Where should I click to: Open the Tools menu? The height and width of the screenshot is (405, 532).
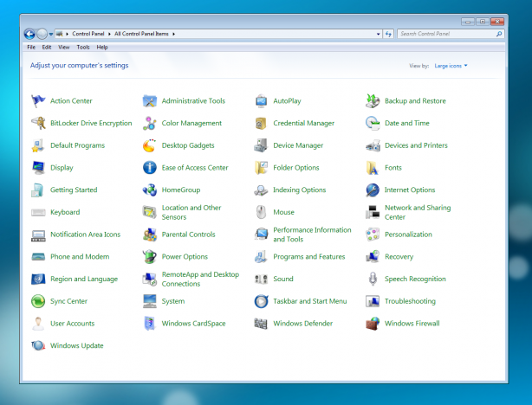83,47
